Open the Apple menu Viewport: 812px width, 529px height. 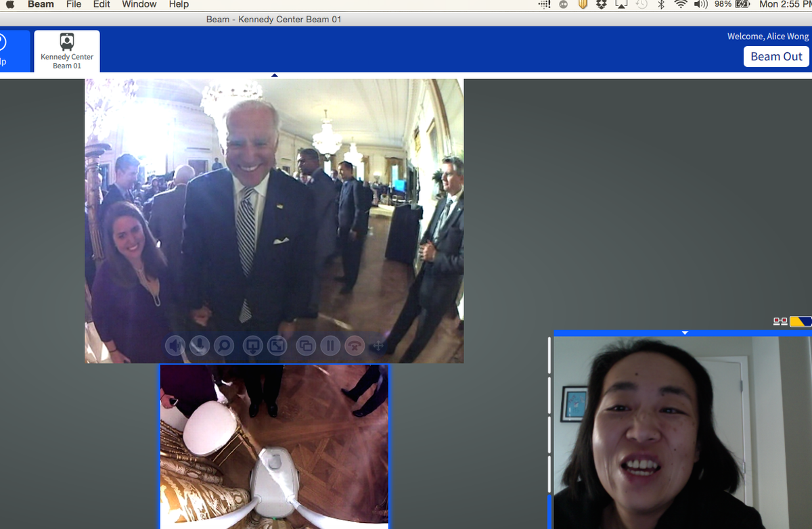click(9, 4)
